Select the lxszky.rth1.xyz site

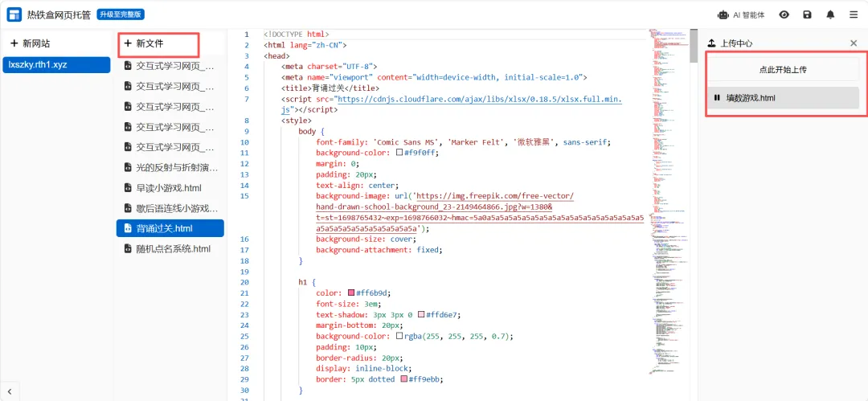tap(56, 64)
